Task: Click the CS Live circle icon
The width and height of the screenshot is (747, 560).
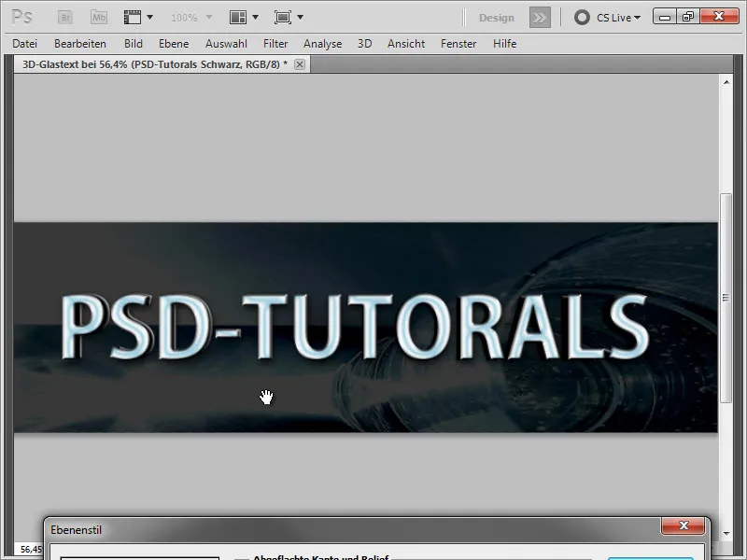Action: tap(582, 18)
